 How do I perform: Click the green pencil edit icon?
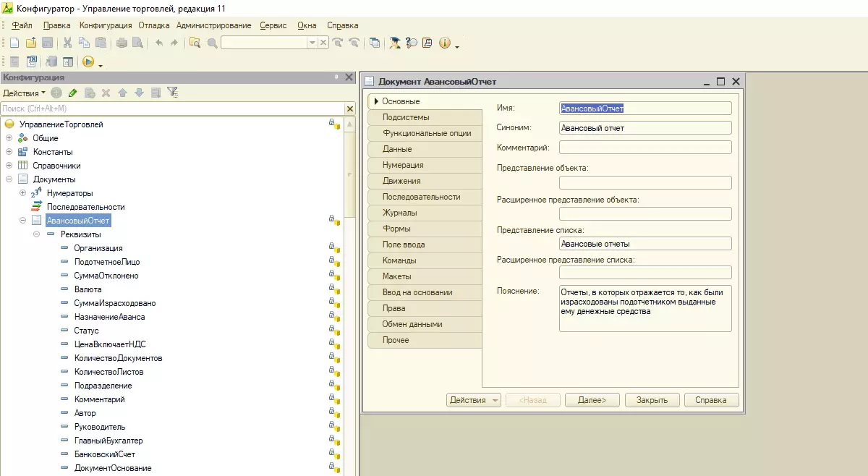coord(72,93)
